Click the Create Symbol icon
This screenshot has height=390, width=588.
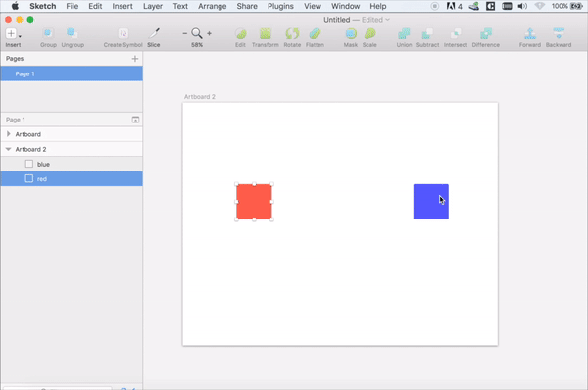coord(123,33)
